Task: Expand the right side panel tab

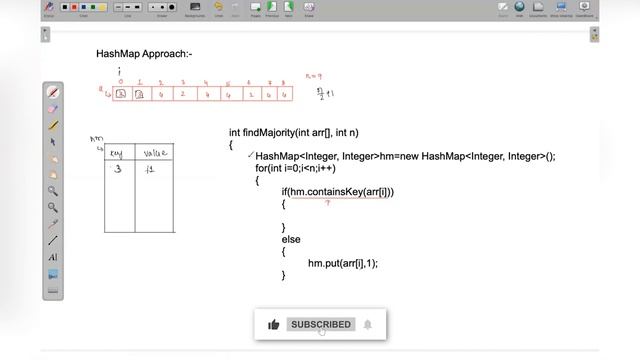Action: (x=595, y=34)
